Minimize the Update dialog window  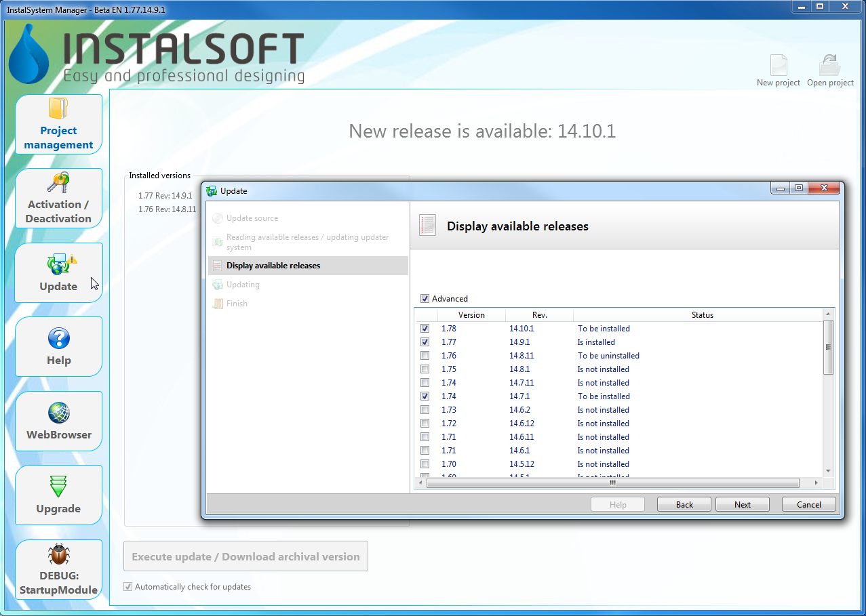(x=781, y=188)
